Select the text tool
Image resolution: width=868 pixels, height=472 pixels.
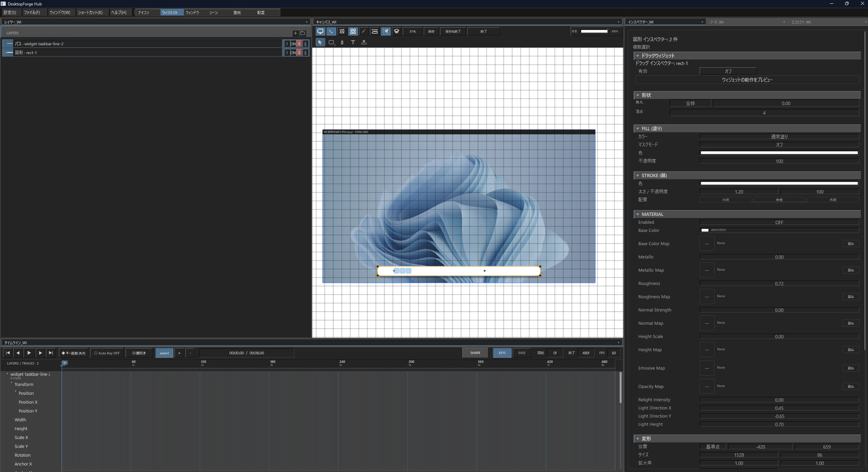click(353, 42)
